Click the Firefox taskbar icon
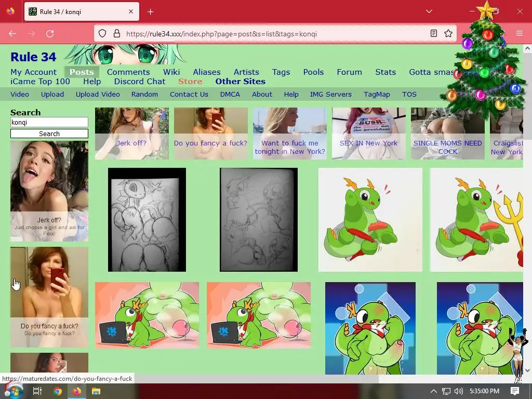Screen dimensions: 532x399 tap(77, 391)
